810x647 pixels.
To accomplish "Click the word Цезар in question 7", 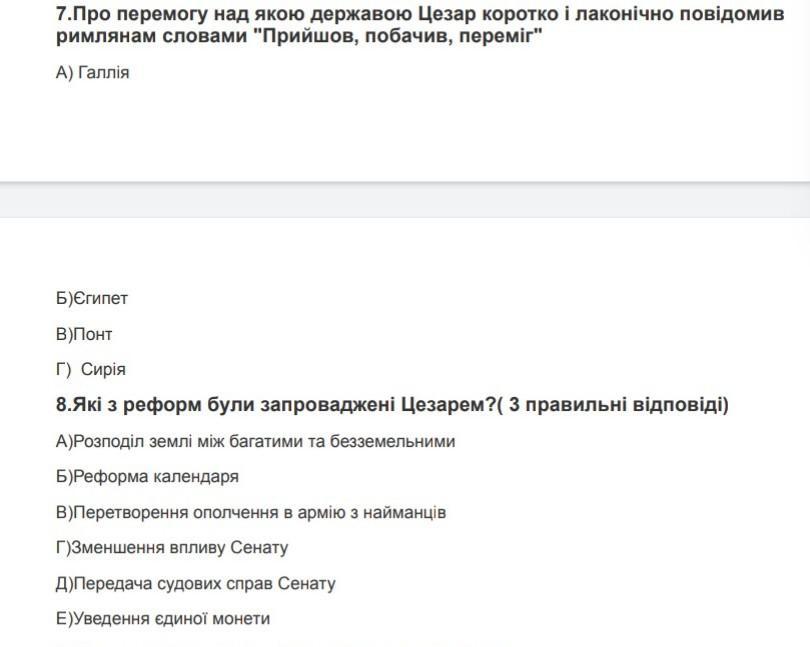I will (x=446, y=14).
